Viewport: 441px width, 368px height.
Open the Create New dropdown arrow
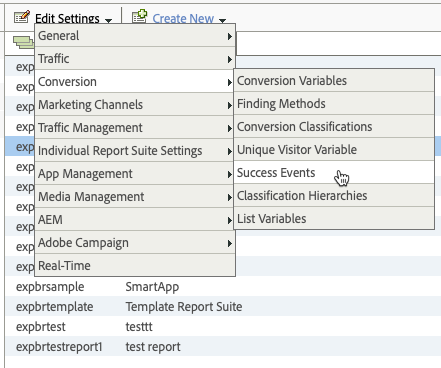pyautogui.click(x=222, y=20)
